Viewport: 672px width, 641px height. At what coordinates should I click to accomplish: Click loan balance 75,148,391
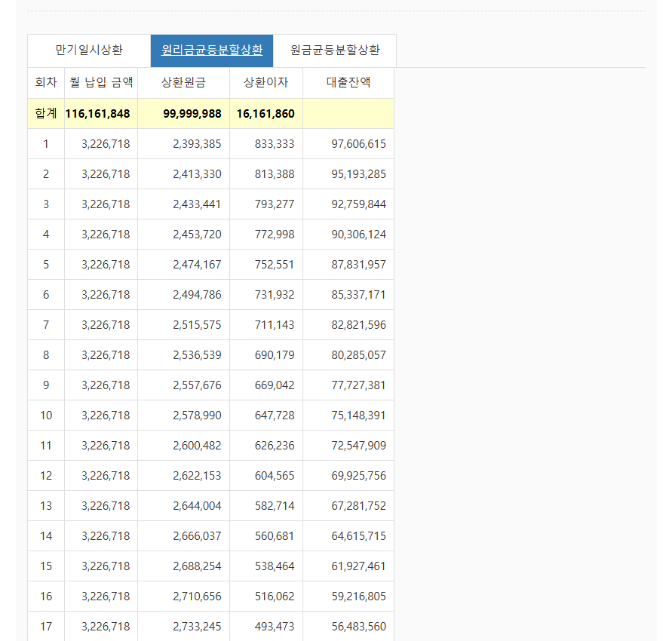[359, 416]
